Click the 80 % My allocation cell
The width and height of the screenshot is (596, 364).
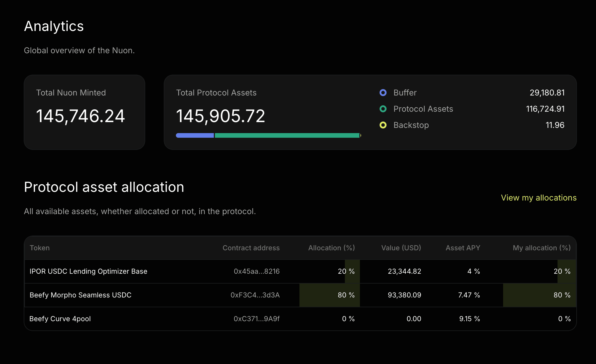click(562, 295)
